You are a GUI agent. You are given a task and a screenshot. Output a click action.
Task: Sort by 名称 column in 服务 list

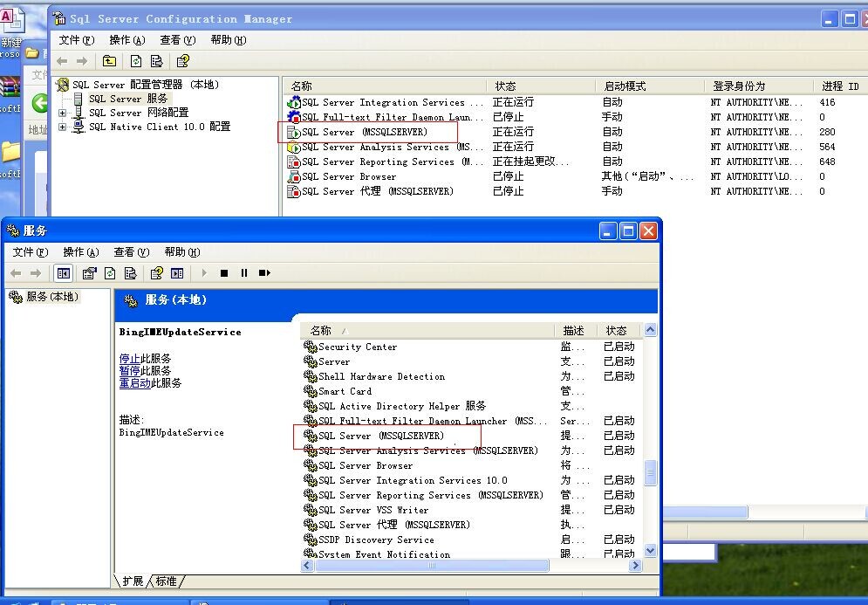428,331
